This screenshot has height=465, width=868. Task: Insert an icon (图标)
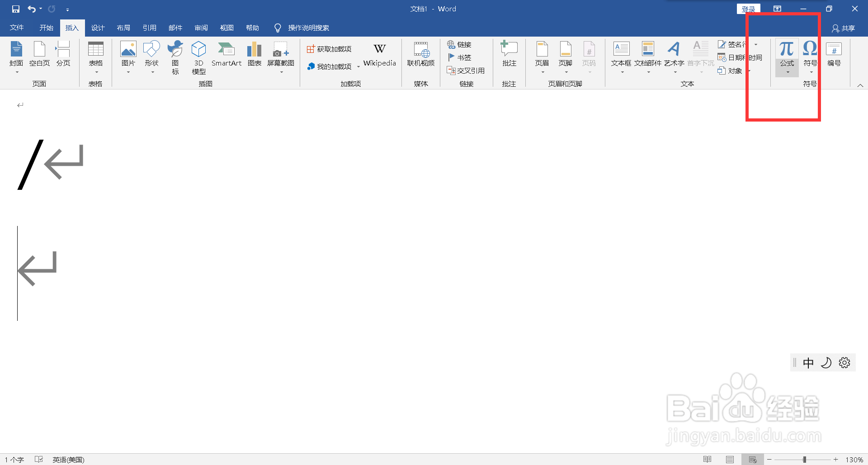[175, 58]
